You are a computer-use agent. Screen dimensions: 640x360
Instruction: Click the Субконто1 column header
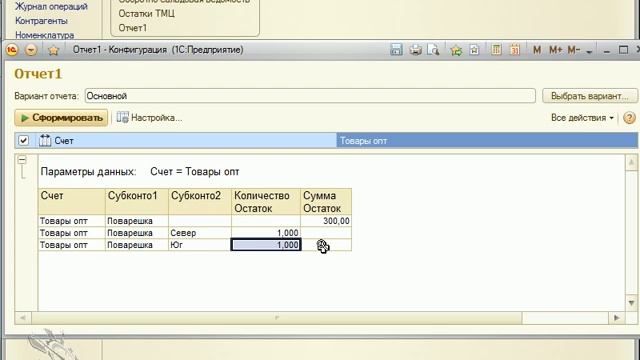pos(137,202)
